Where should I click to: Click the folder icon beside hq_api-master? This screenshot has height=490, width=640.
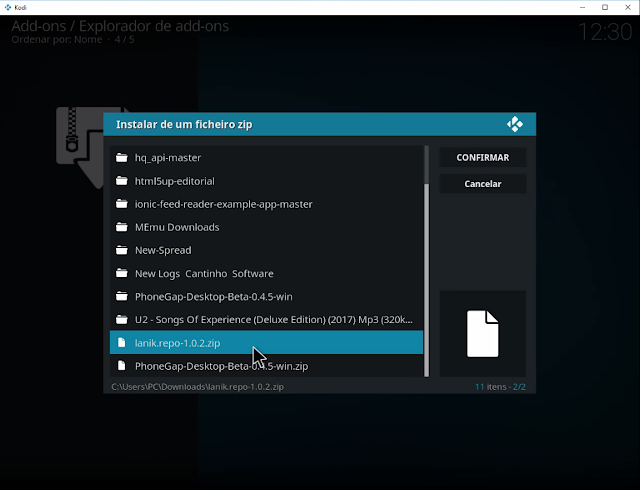pyautogui.click(x=122, y=158)
